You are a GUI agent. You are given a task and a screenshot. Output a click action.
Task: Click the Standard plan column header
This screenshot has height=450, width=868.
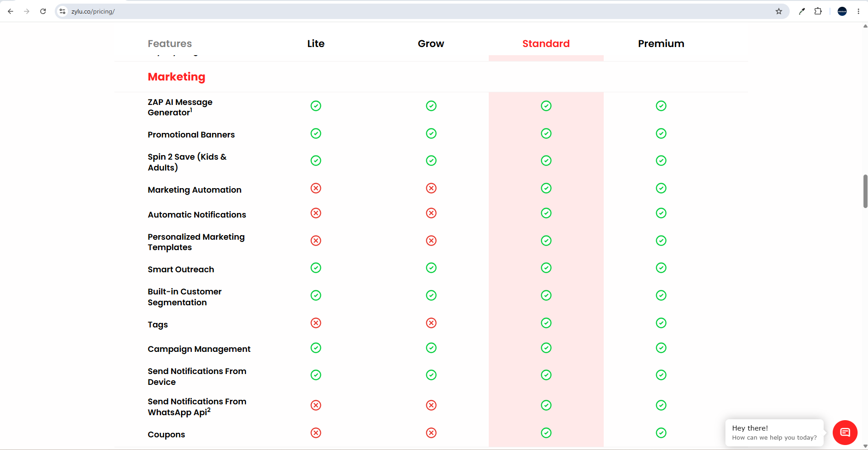546,43
